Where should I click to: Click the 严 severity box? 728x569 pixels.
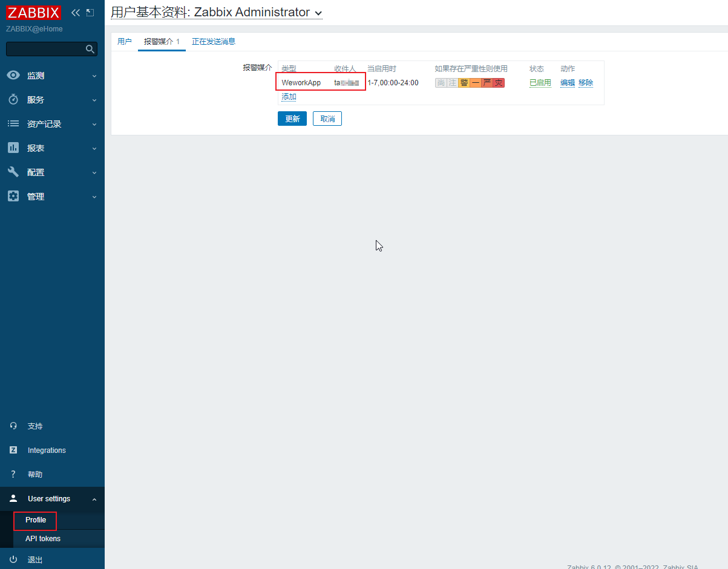click(487, 83)
